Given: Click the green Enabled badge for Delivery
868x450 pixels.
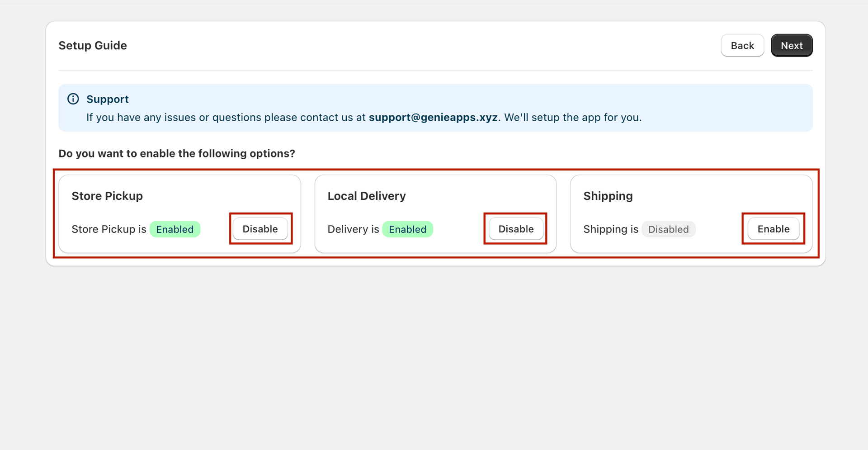Looking at the screenshot, I should [407, 229].
